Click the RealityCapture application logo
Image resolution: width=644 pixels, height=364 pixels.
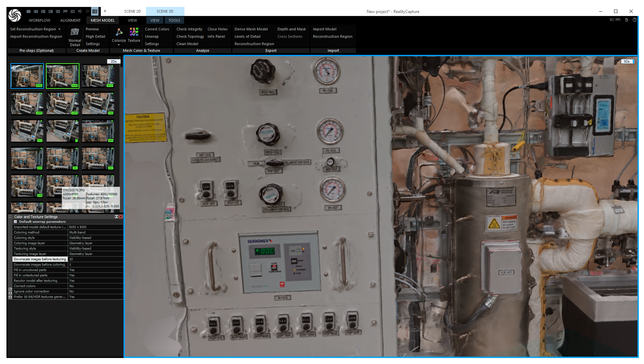click(x=15, y=15)
